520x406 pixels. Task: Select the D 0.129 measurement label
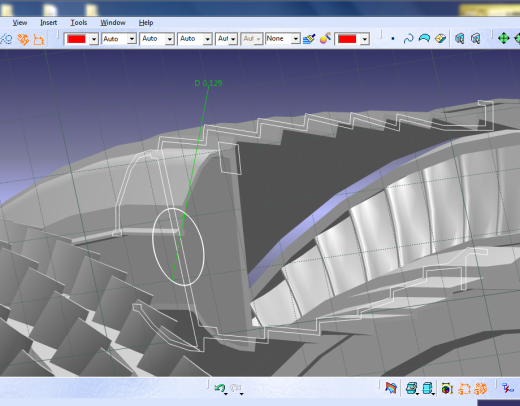208,83
